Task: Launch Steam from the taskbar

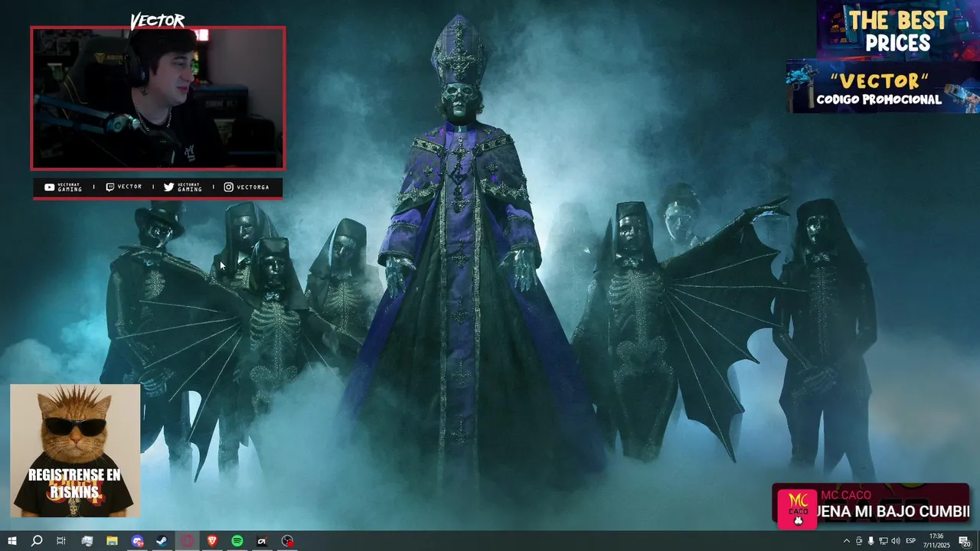Action: click(x=162, y=541)
